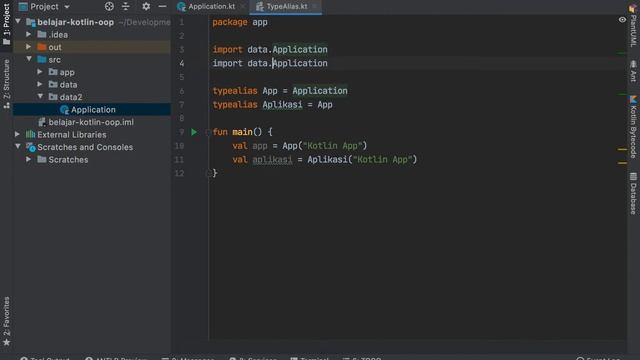The width and height of the screenshot is (640, 360).
Task: Select the .idea folder row
Action: tap(92, 35)
